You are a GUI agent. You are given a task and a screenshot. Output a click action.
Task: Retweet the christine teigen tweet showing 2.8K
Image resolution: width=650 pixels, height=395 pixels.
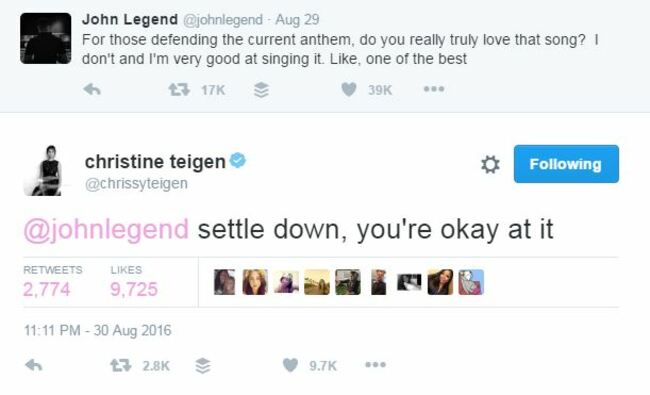point(121,366)
